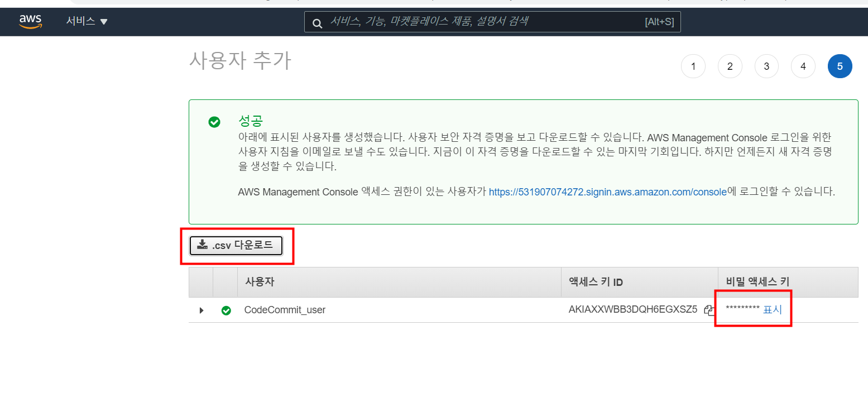868x416 pixels.
Task: Click the 사용자 추가 page title
Action: [240, 60]
